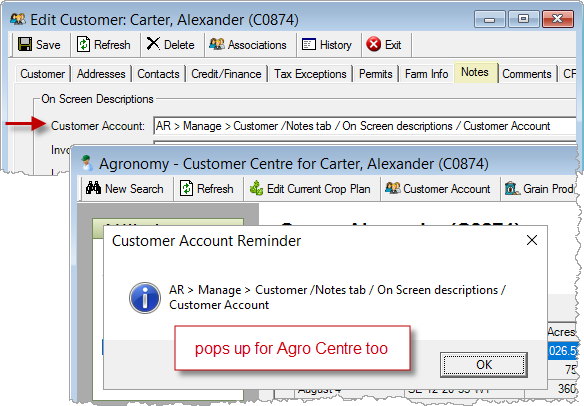This screenshot has width=584, height=406.
Task: Click Associations label in toolbar
Action: (x=257, y=45)
